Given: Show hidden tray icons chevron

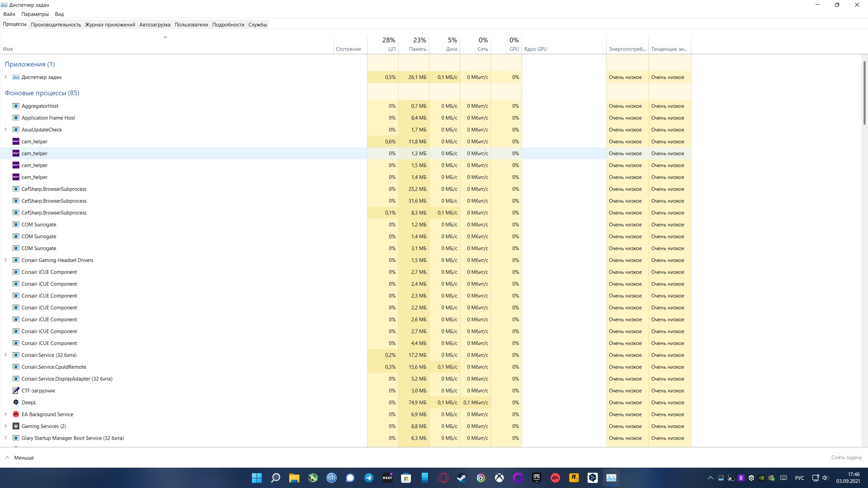Looking at the screenshot, I should click(x=710, y=478).
